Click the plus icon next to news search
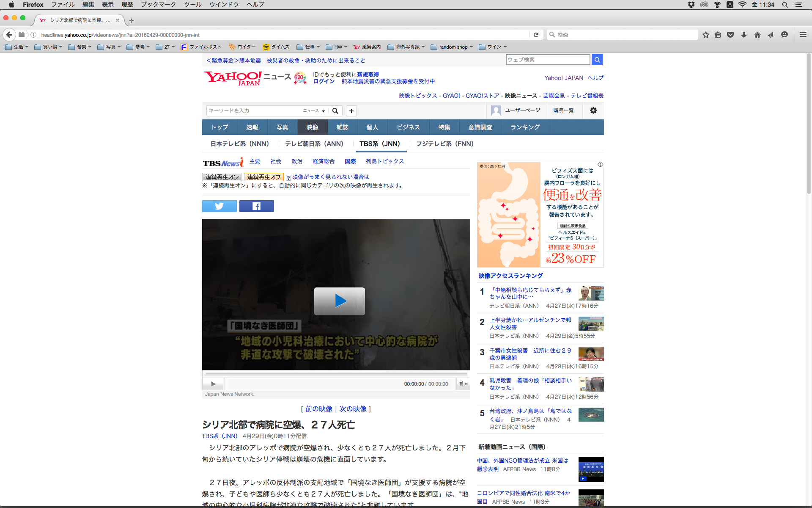This screenshot has width=812, height=508. 351,111
